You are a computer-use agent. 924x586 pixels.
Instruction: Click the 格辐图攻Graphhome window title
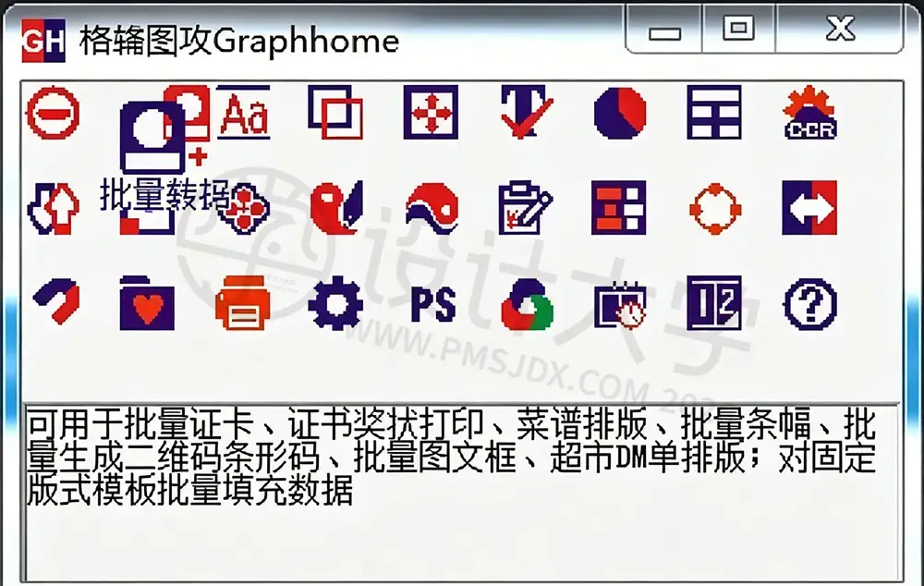pyautogui.click(x=239, y=41)
